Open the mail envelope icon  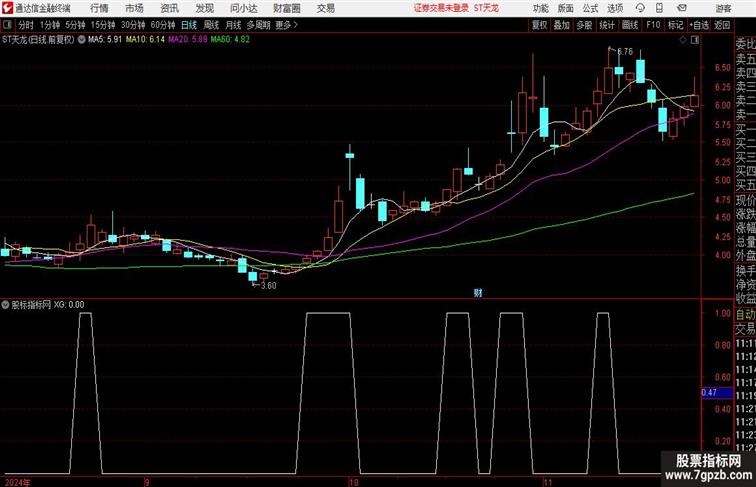682,8
